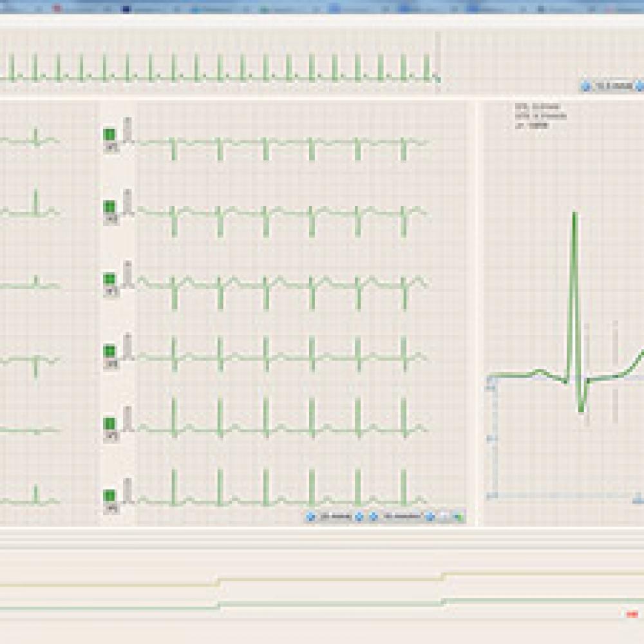Click the middle blue stepper icon between the toolbar value boxes
644x644 pixels.
372,516
